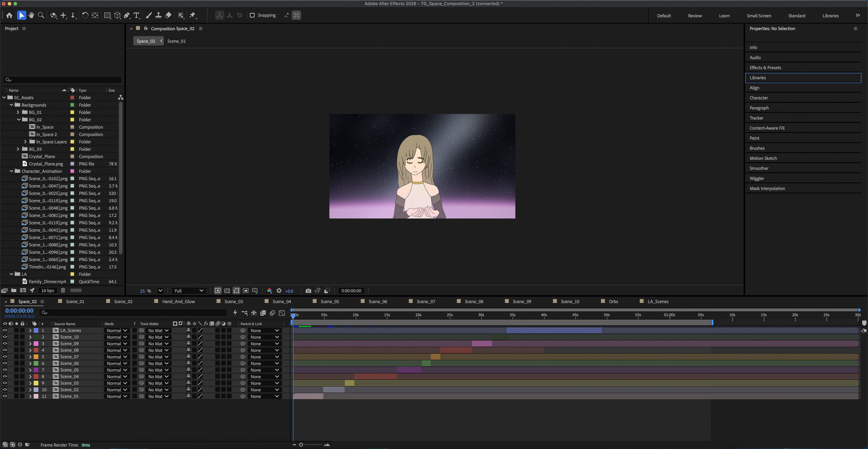The image size is (868, 449).
Task: Open the Scene_03 timeline tab
Action: (234, 302)
